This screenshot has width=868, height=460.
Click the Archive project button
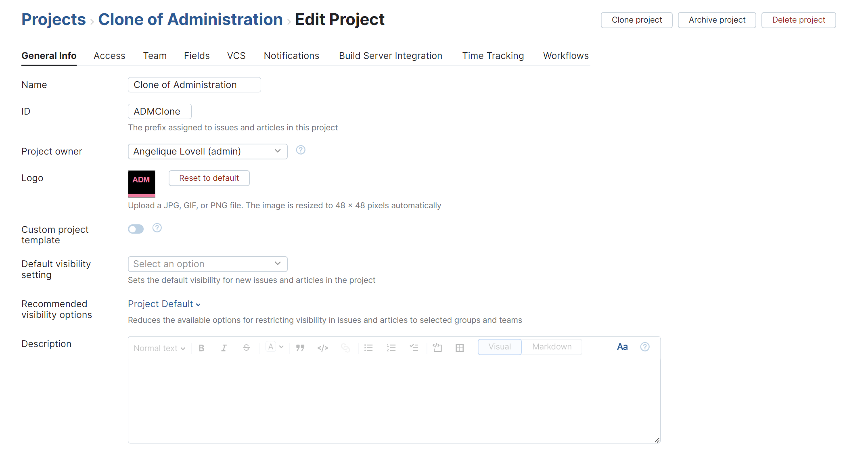[717, 20]
